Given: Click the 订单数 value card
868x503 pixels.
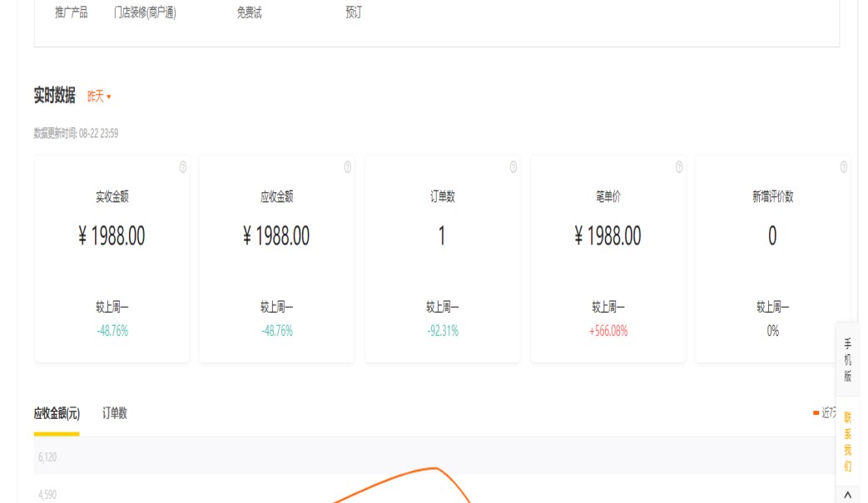Looking at the screenshot, I should pos(442,237).
